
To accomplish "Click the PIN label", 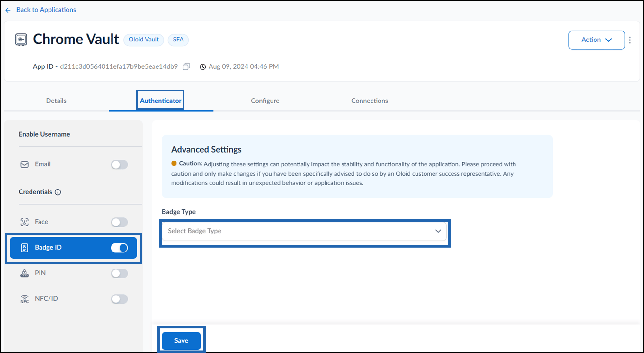I will [40, 273].
